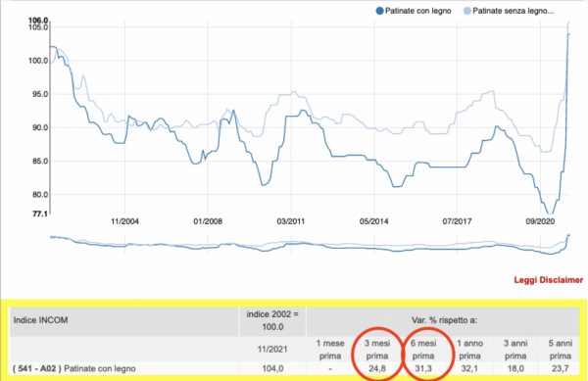Click the 09/2020 x-axis date label
This screenshot has width=588, height=381.
(x=540, y=221)
